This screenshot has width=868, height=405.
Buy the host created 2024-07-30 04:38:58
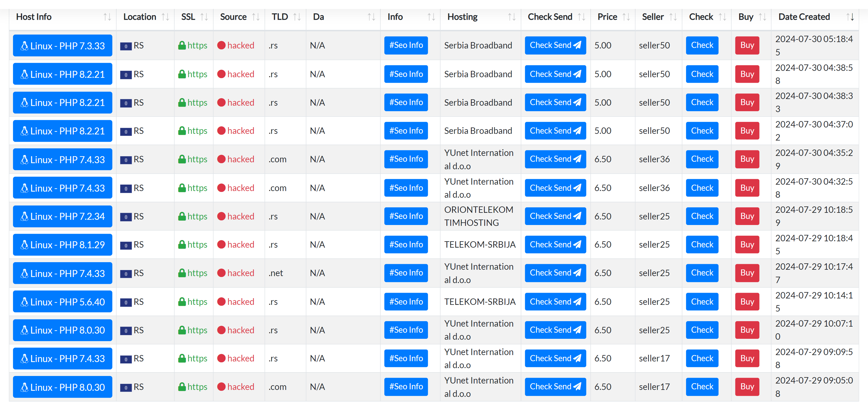(x=747, y=74)
